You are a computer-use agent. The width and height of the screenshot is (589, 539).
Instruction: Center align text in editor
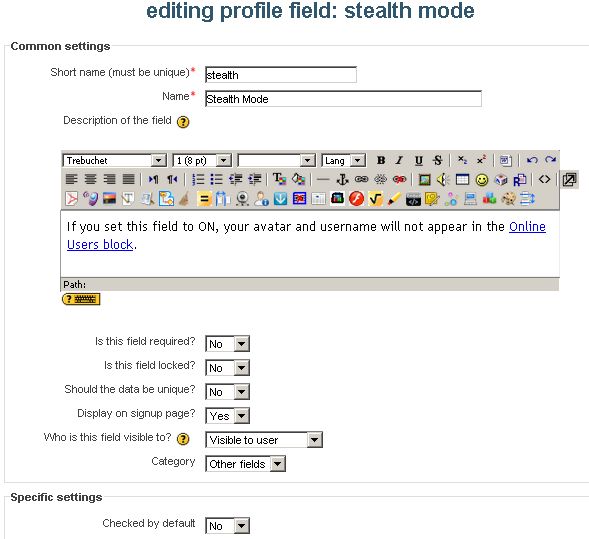tap(90, 179)
